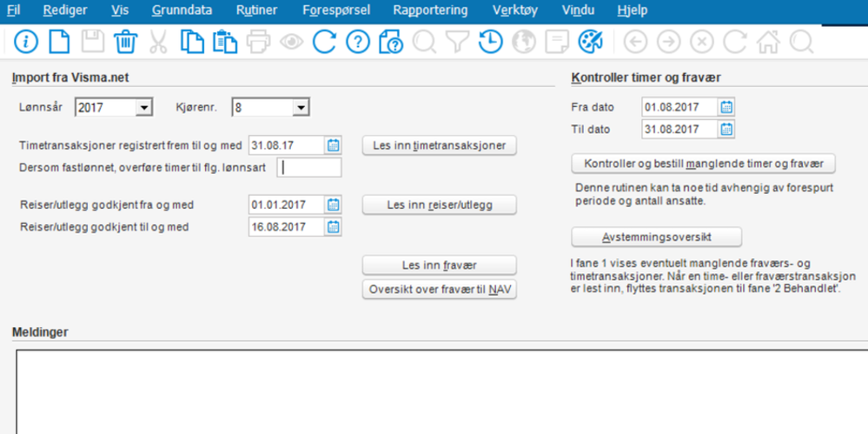Go to home house icon
The height and width of the screenshot is (434, 868).
coord(768,42)
